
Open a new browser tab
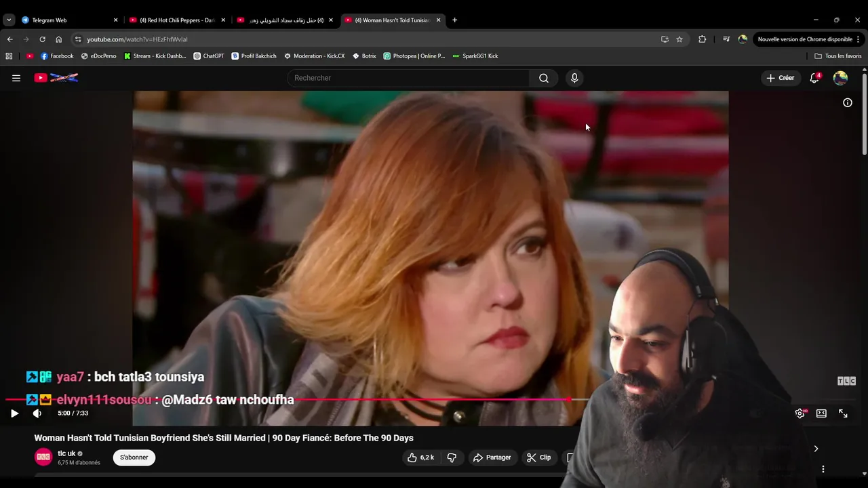(454, 20)
